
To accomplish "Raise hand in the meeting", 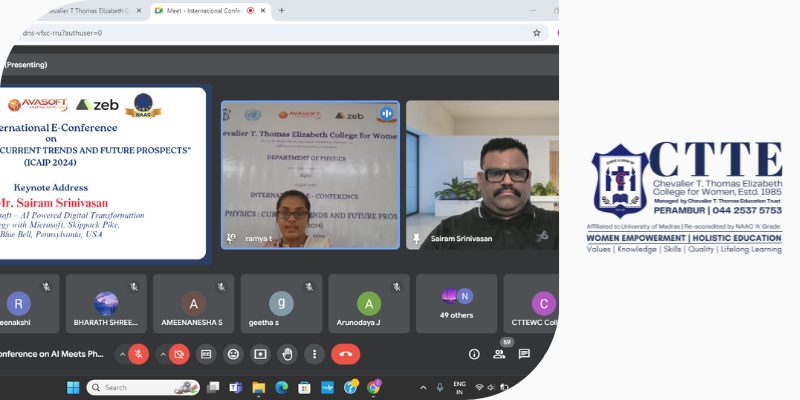I will (287, 354).
